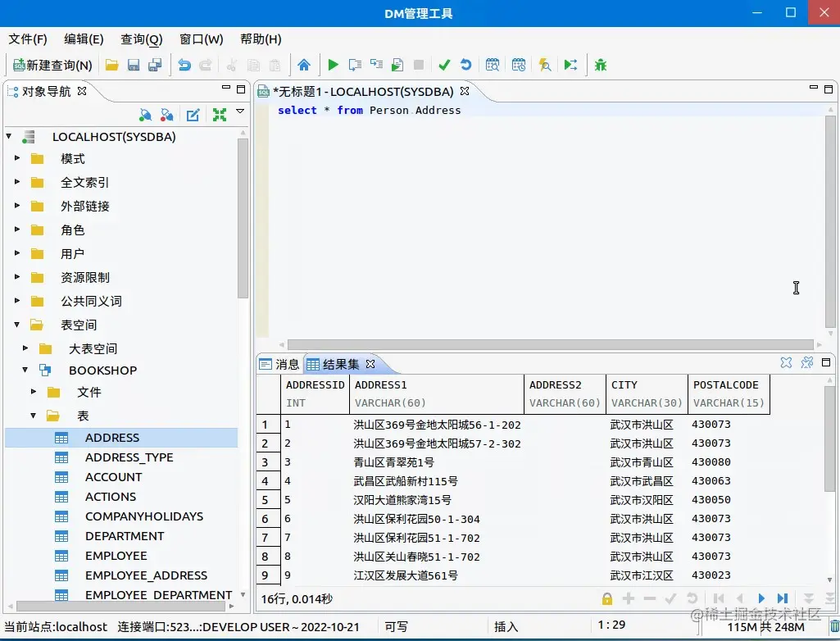
Task: Click the calendar-with-magnifier toolbar icon
Action: pos(493,66)
